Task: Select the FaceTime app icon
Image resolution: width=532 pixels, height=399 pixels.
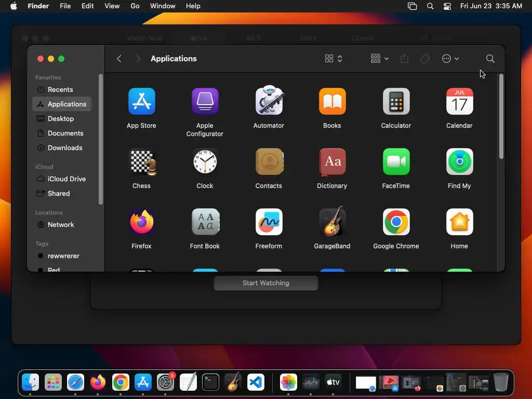Action: (396, 162)
